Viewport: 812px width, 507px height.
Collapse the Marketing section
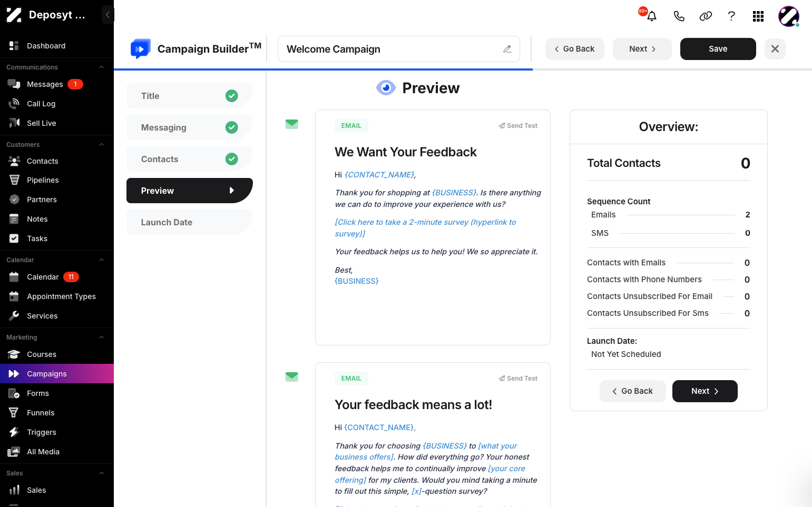tap(102, 337)
